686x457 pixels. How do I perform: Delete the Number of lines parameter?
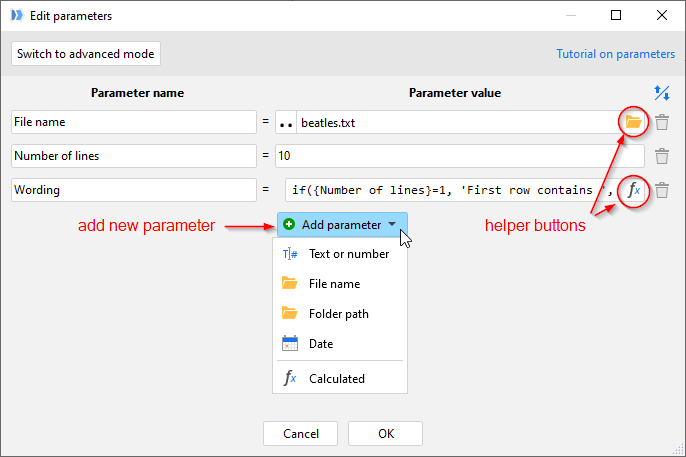click(x=662, y=156)
